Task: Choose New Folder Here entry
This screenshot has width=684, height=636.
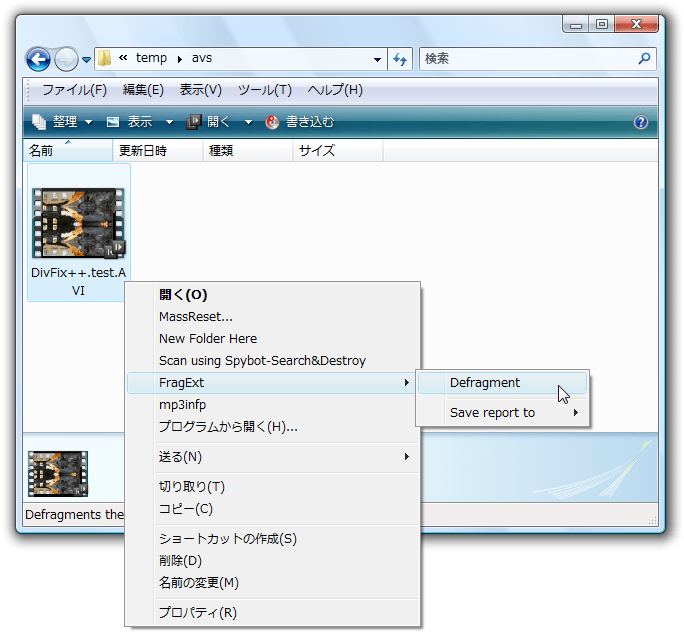Action: [273, 339]
